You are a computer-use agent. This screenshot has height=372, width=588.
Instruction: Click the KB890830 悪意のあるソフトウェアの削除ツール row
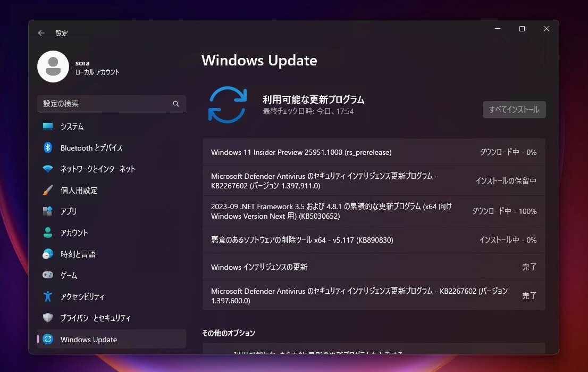pyautogui.click(x=372, y=240)
